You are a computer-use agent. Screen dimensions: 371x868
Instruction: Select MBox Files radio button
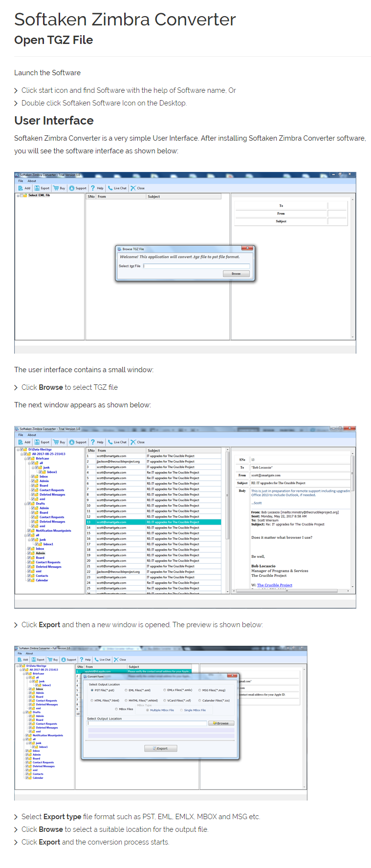tap(116, 709)
